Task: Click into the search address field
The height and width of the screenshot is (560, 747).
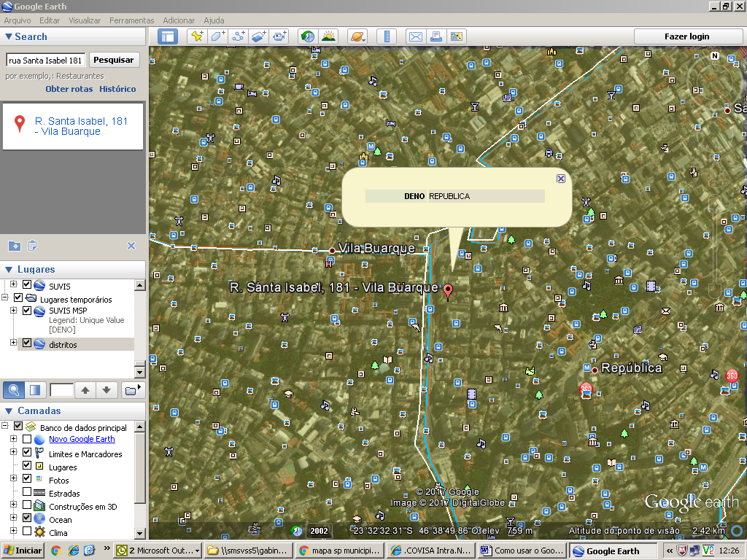Action: point(46,60)
